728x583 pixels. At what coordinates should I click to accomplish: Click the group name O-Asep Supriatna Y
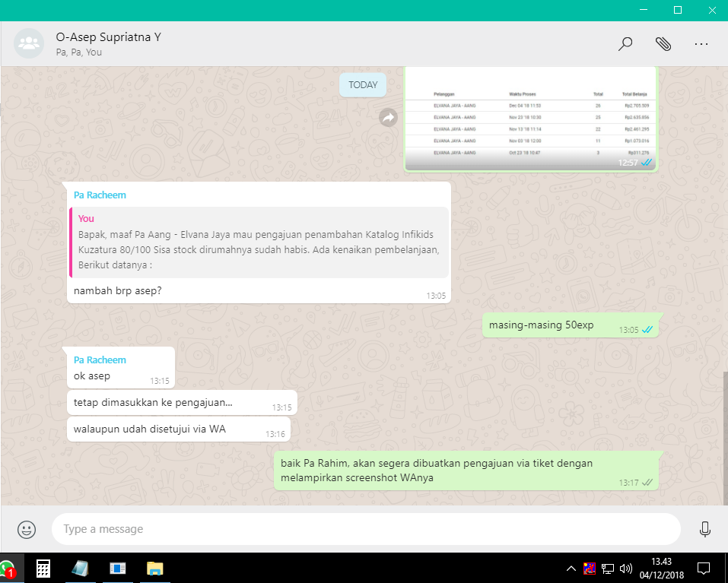click(109, 37)
